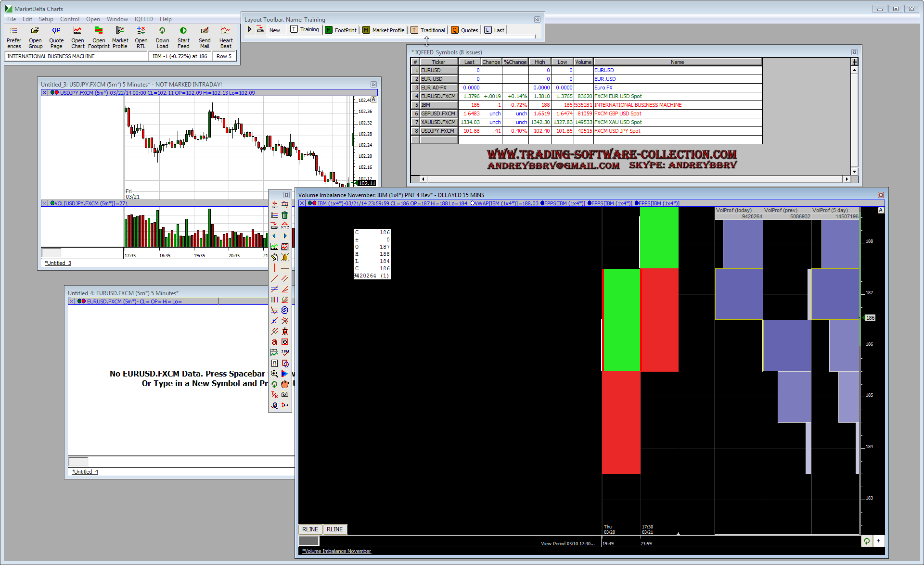The width and height of the screenshot is (924, 565).
Task: Click the Start Feed icon
Action: (x=183, y=37)
